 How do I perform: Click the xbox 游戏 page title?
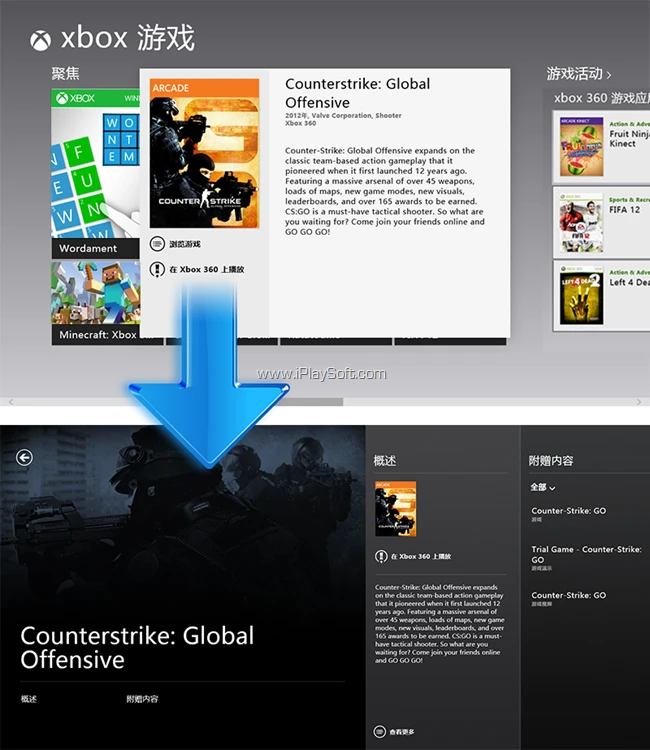(x=128, y=38)
